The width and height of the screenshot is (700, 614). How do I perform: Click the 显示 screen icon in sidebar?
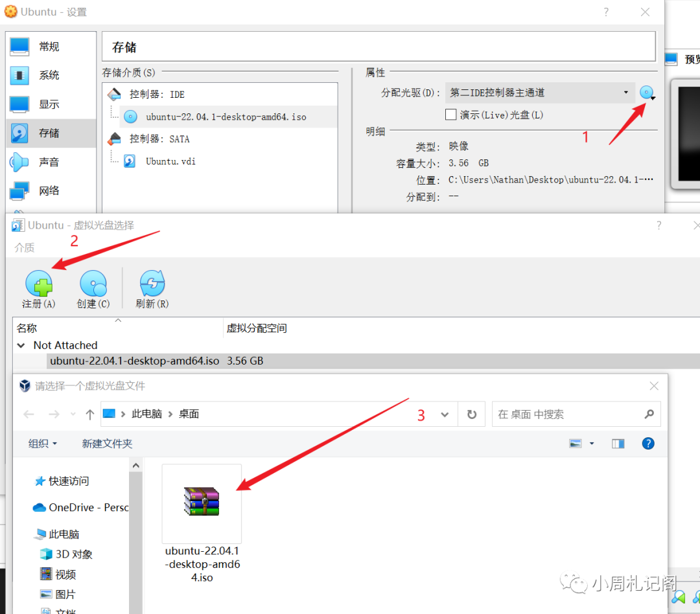[x=19, y=104]
